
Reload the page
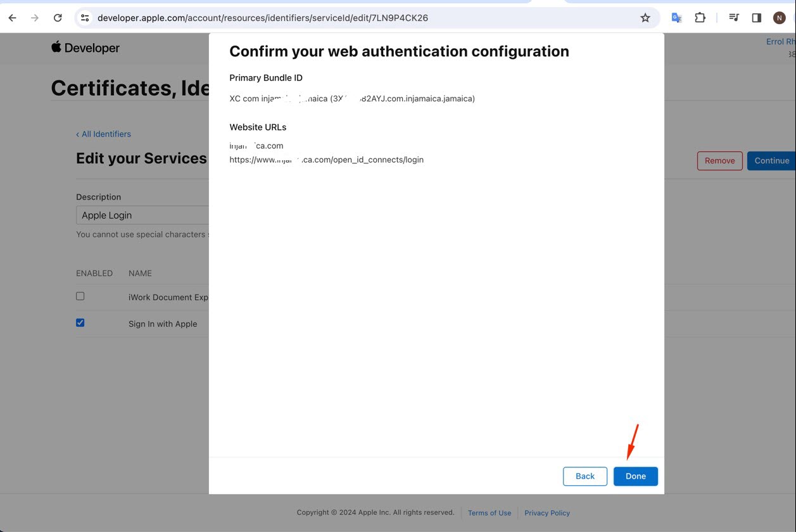tap(58, 18)
